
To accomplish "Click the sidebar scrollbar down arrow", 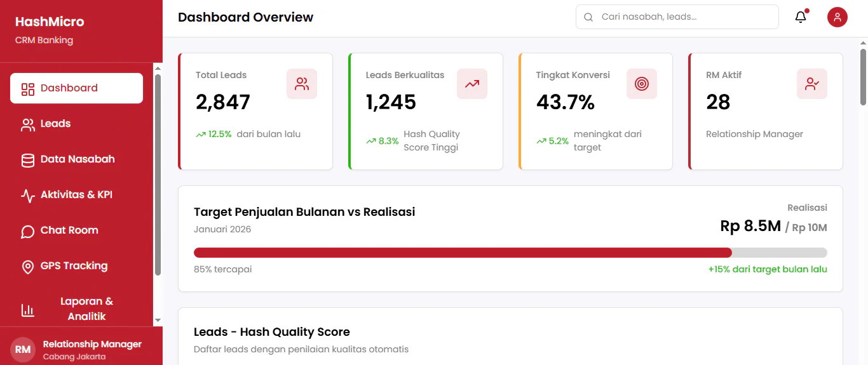I will (158, 321).
